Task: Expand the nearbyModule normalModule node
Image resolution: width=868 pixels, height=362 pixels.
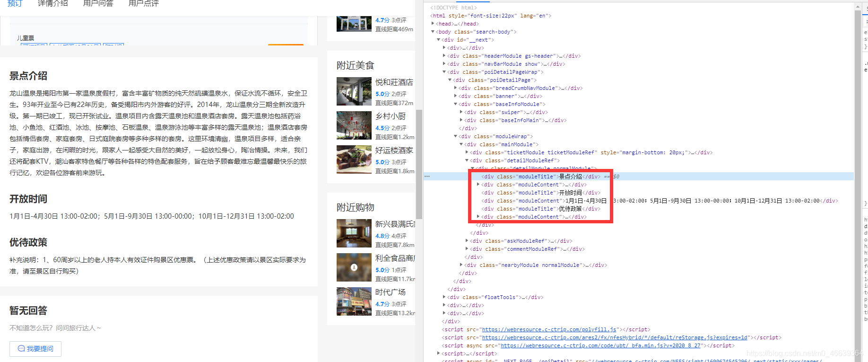Action: pyautogui.click(x=461, y=265)
